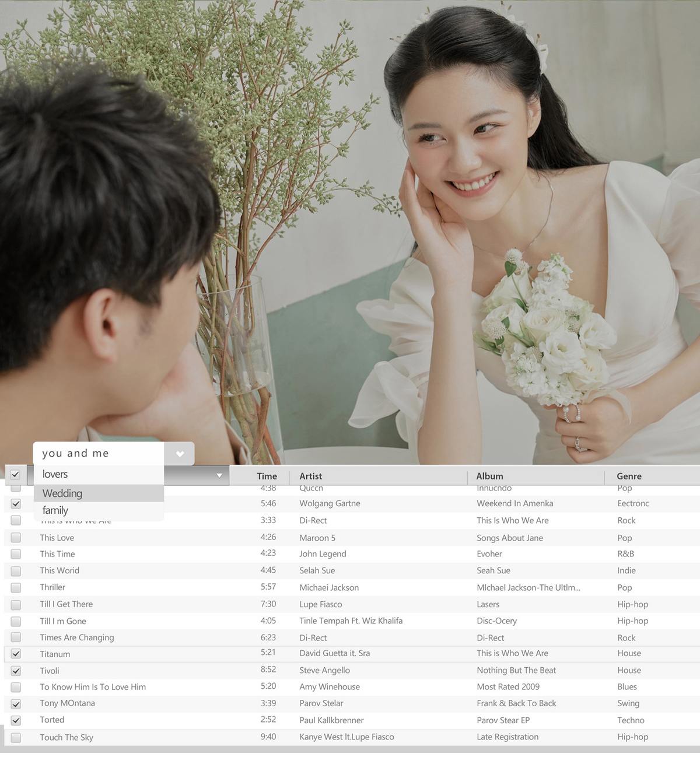
Task: Sort by the Artist column header
Action: coord(310,476)
